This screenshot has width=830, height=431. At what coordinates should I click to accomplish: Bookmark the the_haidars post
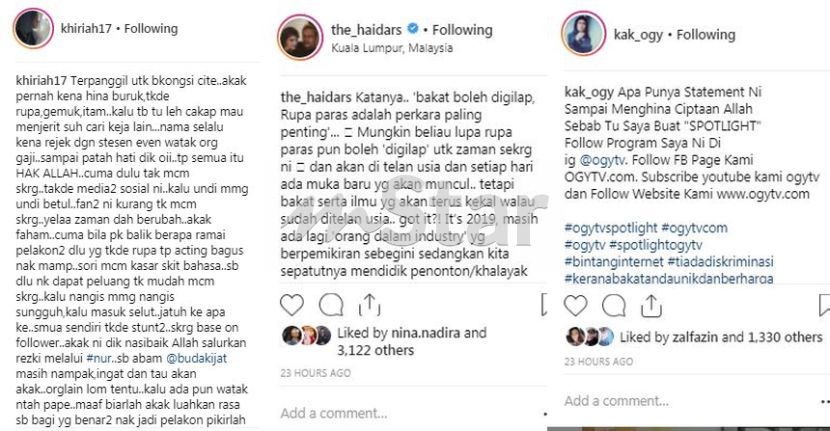pyautogui.click(x=543, y=305)
